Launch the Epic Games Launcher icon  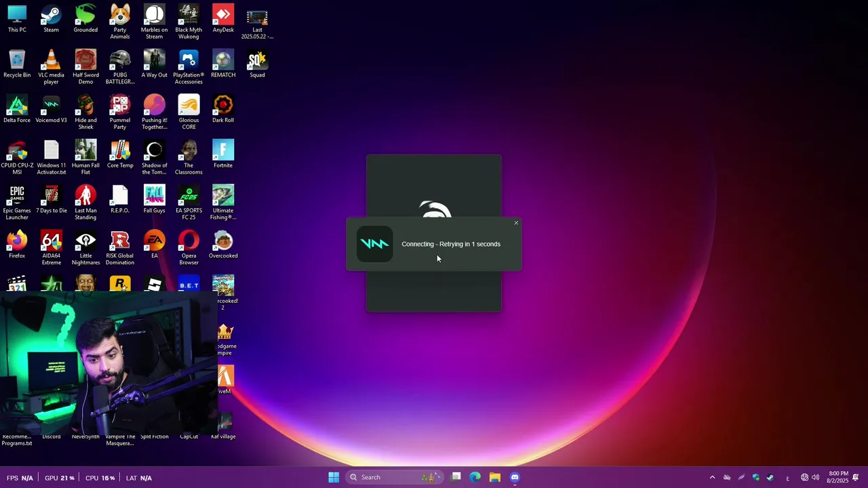pyautogui.click(x=17, y=203)
